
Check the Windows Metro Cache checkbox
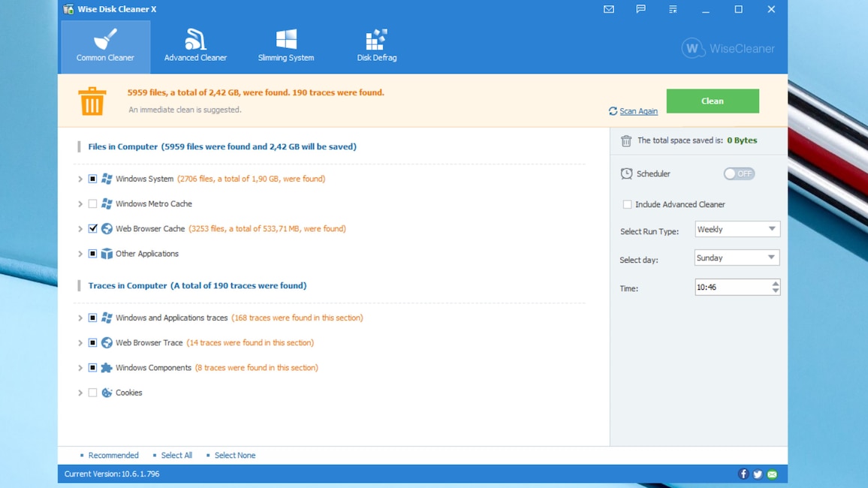(x=92, y=203)
